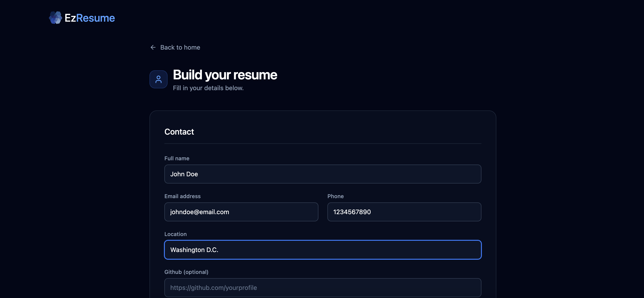Click the user profile icon near heading
This screenshot has height=298, width=644.
[x=158, y=79]
